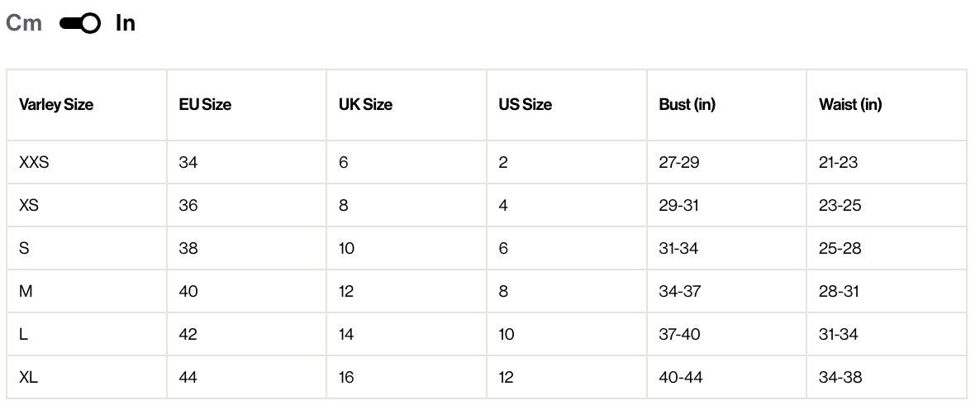Screen dimensions: 980x410
Task: Click bust measurement 27-29 cell
Action: tap(679, 163)
